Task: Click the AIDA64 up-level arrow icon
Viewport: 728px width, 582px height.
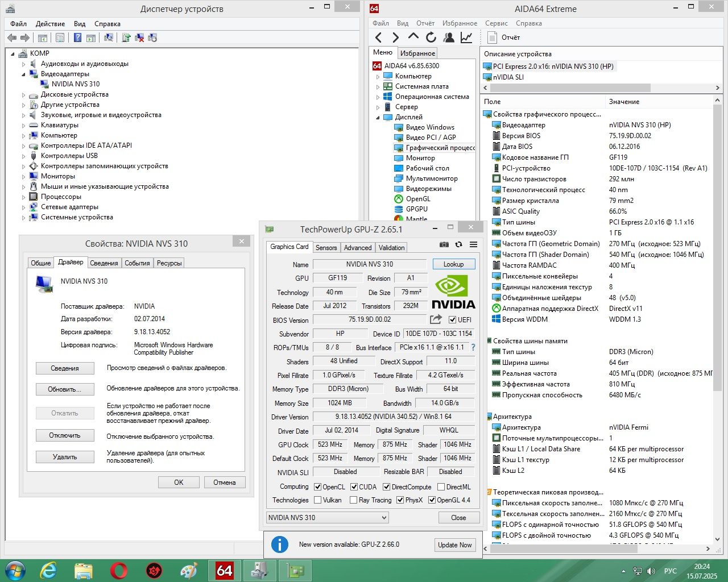Action: coord(413,37)
